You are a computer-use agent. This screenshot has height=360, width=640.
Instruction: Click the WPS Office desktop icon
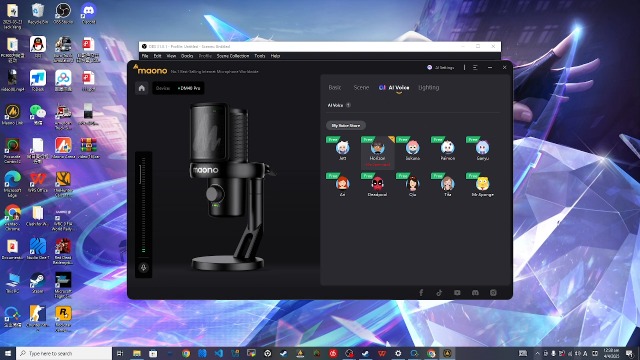(38, 182)
